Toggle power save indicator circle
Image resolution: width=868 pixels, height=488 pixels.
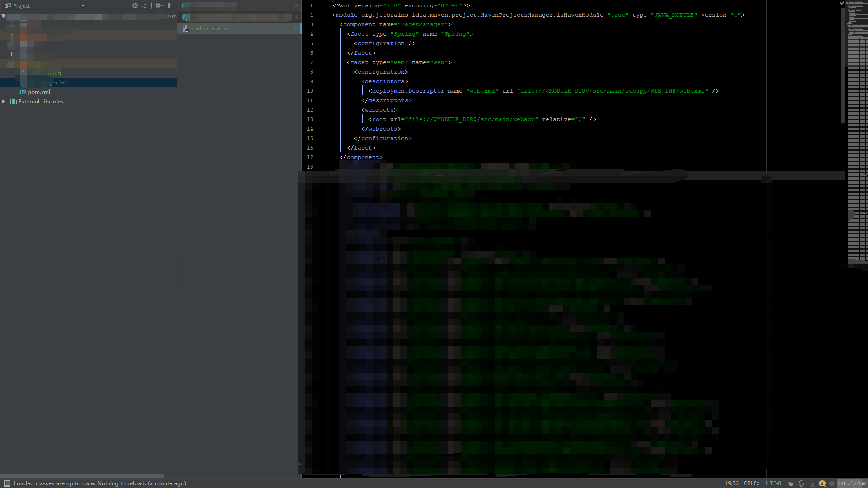click(x=831, y=483)
